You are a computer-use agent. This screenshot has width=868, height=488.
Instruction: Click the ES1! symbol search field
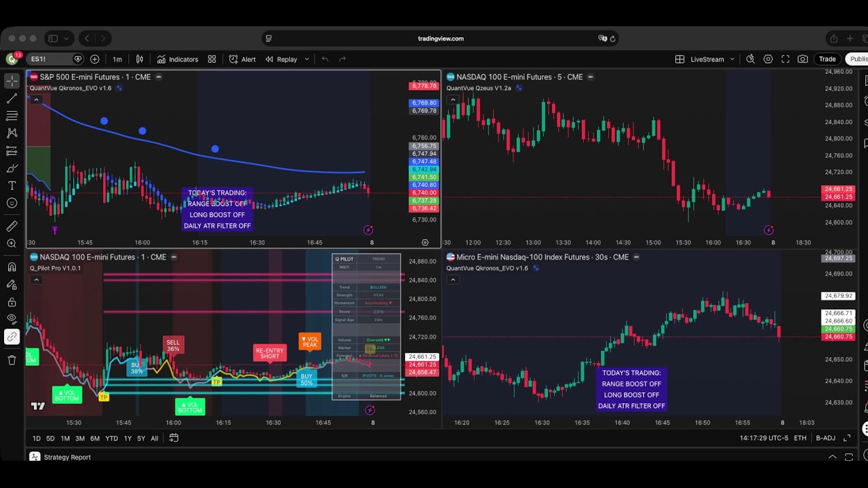pos(56,59)
